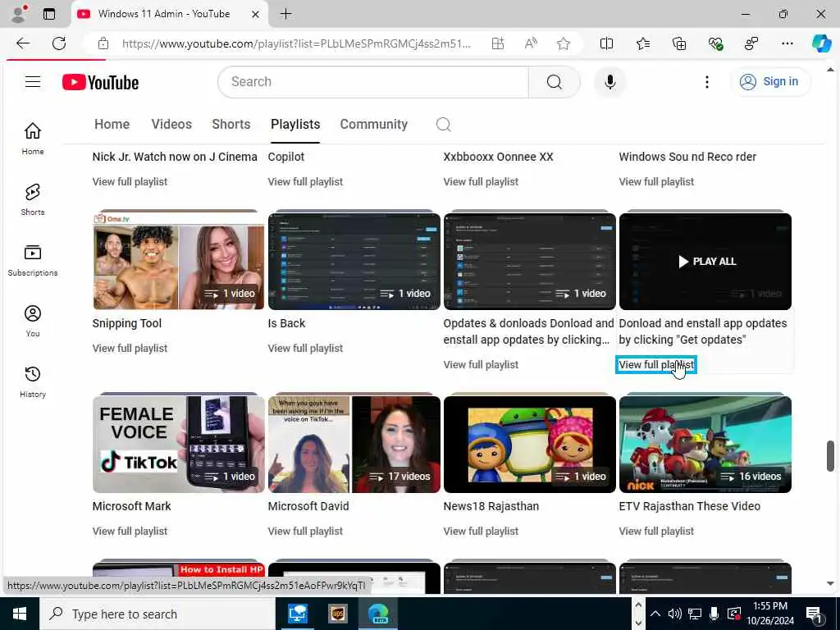Open split screen view
The height and width of the screenshot is (630, 840).
[606, 43]
